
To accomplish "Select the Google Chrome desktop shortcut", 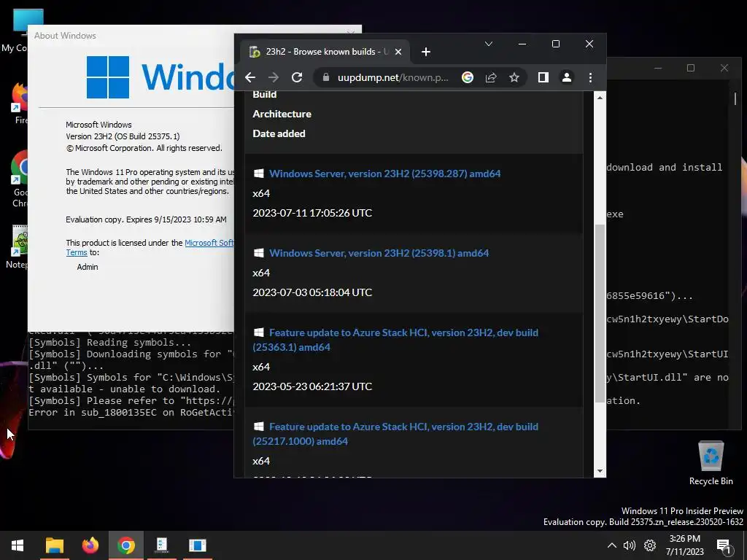I will (x=19, y=179).
